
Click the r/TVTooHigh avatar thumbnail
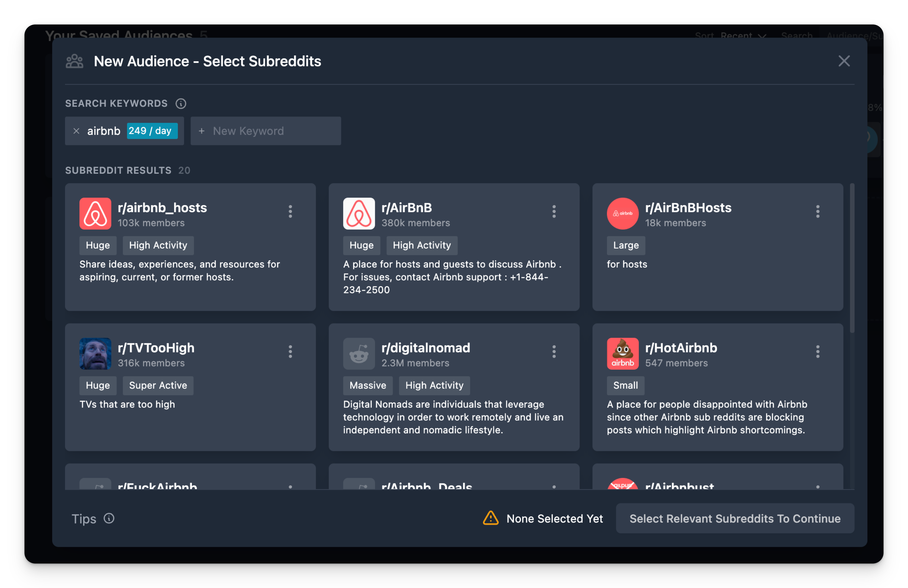(95, 353)
